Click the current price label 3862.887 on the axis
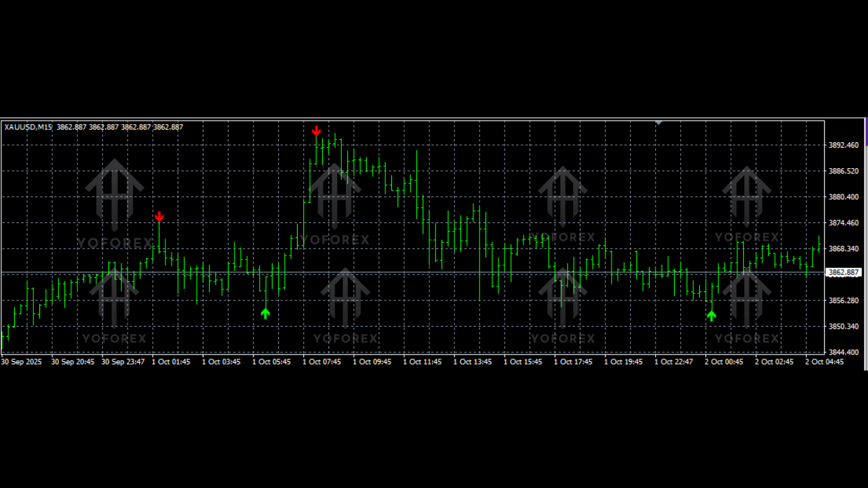Viewport: 868px width, 488px height. [844, 272]
